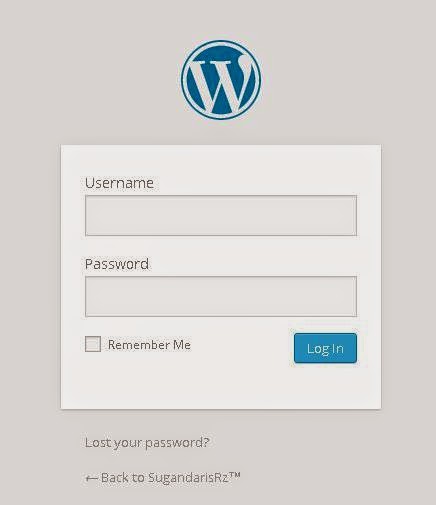
Task: Click the WordPress logo icon
Action: click(221, 80)
